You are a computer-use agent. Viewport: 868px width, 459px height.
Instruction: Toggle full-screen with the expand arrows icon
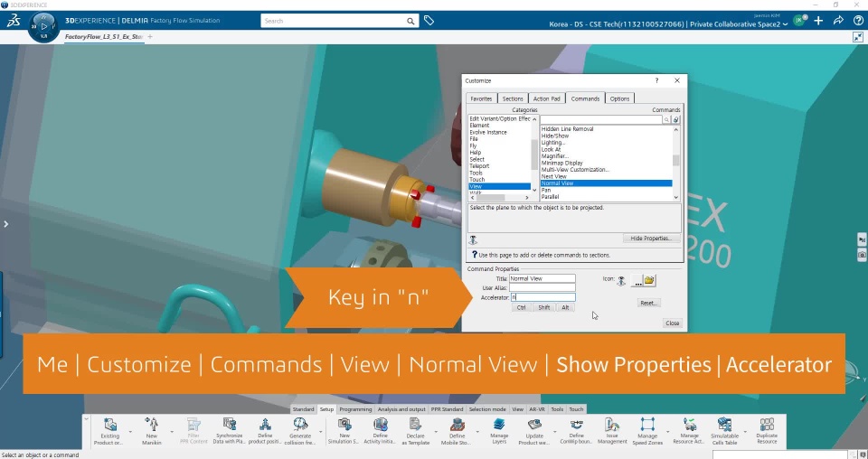coord(857,37)
